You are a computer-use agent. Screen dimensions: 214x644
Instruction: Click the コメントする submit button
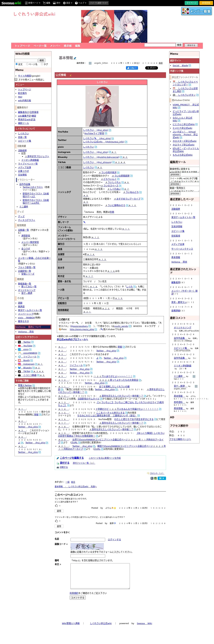coord(77,597)
